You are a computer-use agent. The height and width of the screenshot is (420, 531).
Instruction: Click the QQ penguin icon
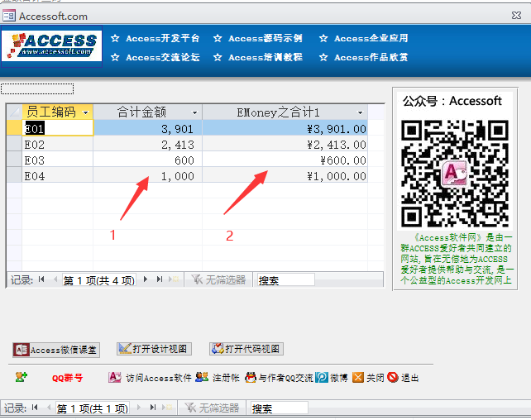pos(251,377)
